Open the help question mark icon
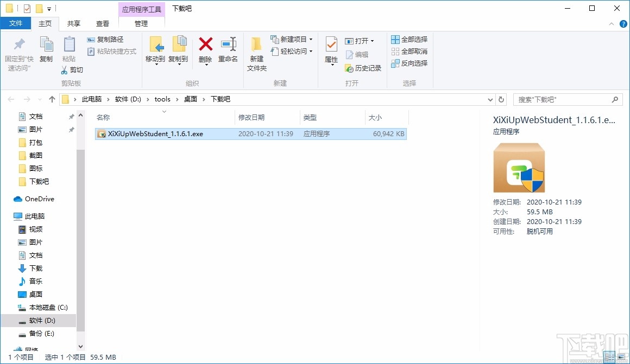 point(623,24)
